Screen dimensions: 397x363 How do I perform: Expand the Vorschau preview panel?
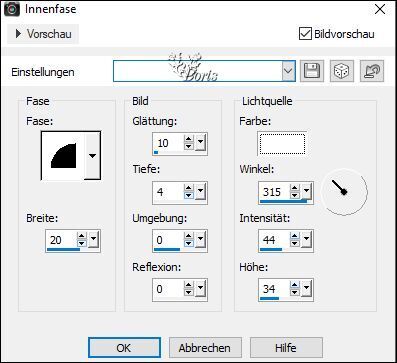click(x=43, y=34)
